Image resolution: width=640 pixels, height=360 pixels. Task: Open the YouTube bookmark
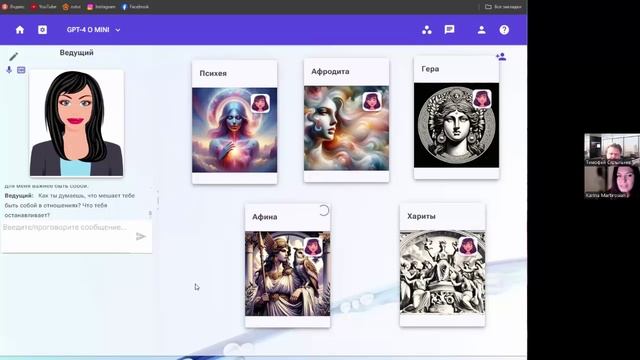tap(44, 7)
